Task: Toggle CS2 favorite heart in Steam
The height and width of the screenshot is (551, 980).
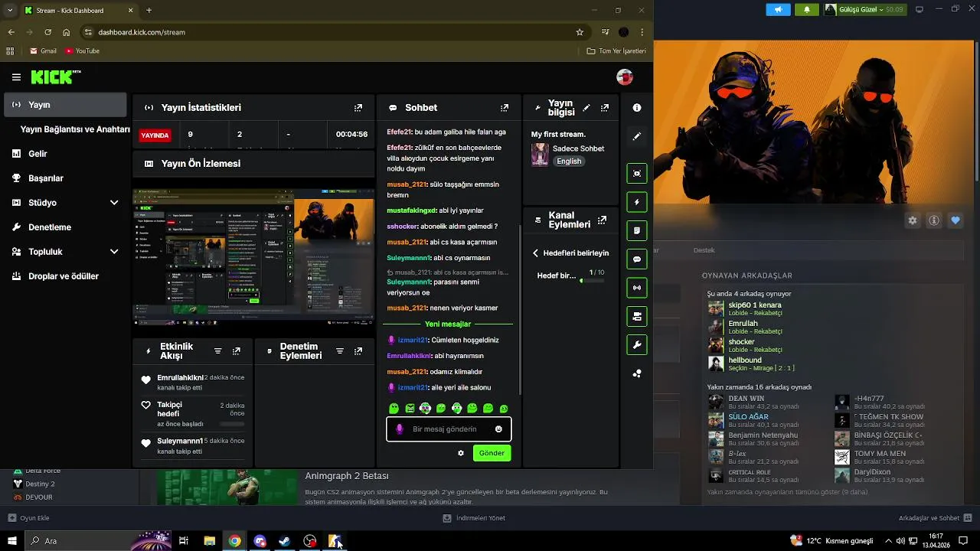Action: (955, 220)
